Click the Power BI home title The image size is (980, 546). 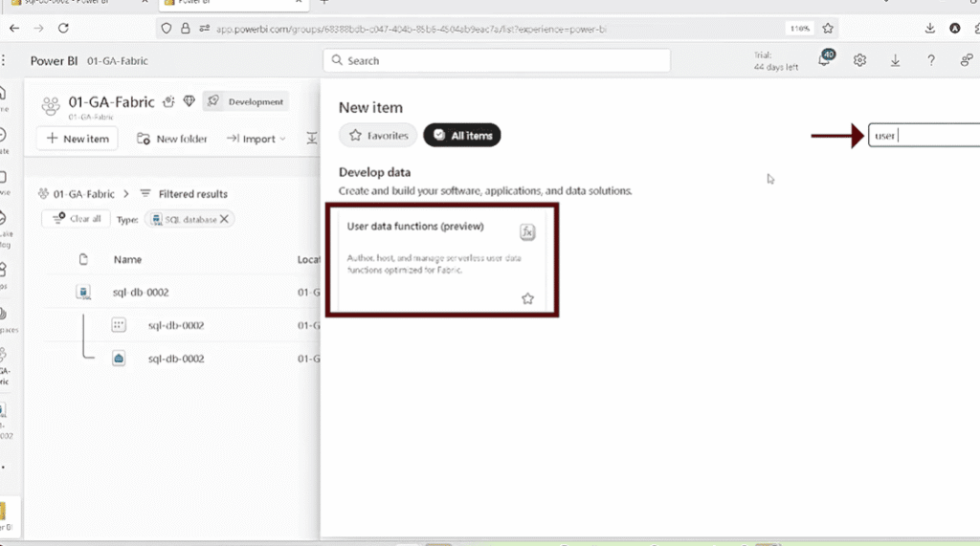pos(54,60)
